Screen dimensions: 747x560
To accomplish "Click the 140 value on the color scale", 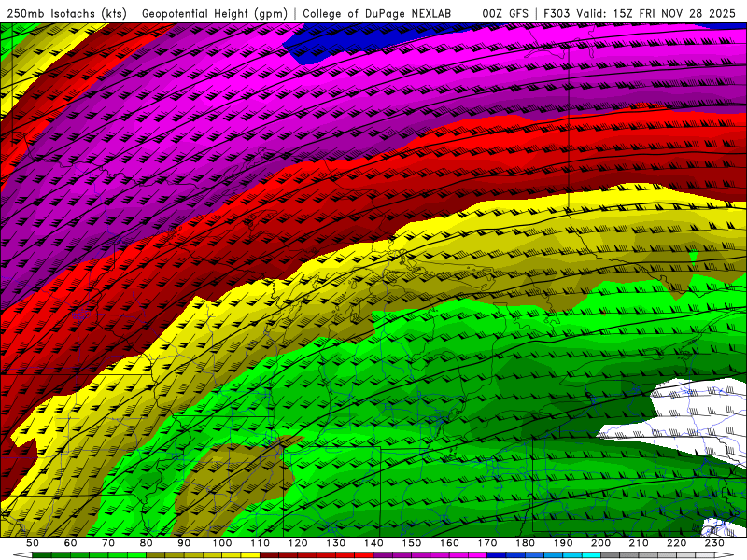I will click(x=373, y=543).
